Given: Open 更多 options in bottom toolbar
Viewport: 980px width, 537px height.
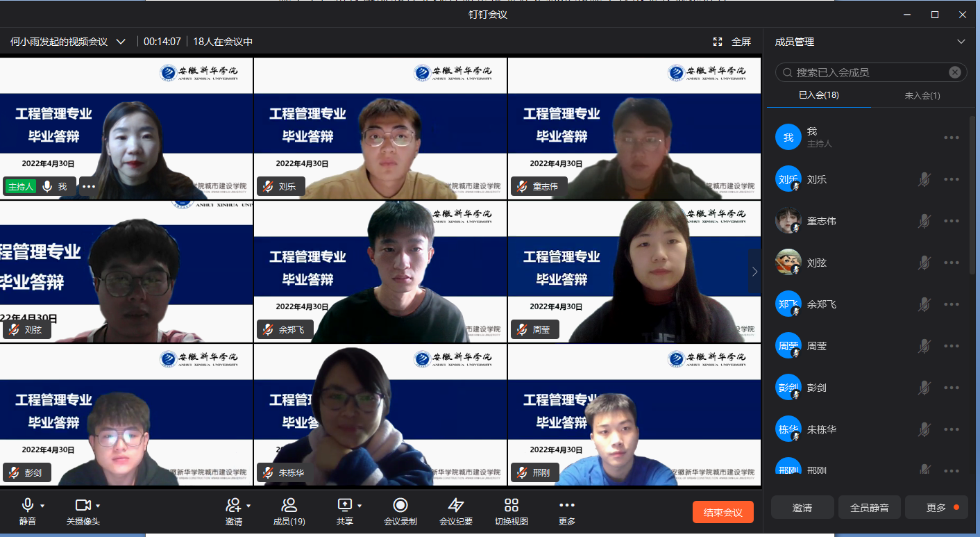Looking at the screenshot, I should point(566,505).
